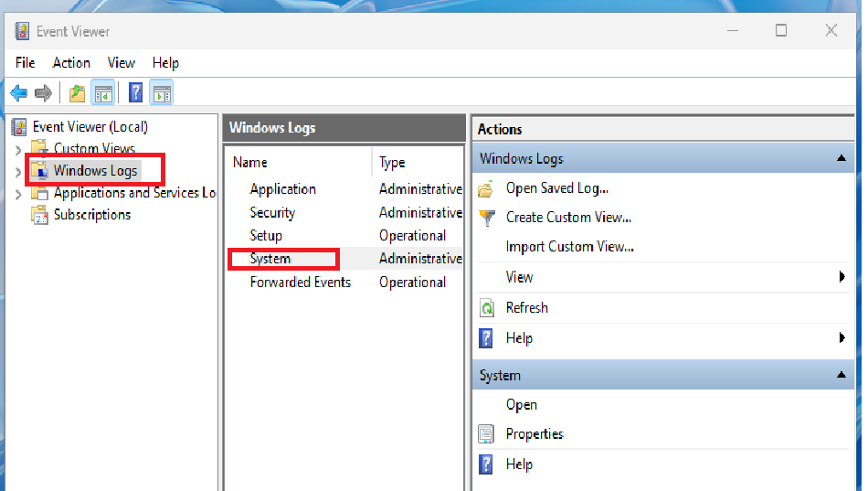The height and width of the screenshot is (491, 868).
Task: Open the File menu
Action: pos(25,62)
